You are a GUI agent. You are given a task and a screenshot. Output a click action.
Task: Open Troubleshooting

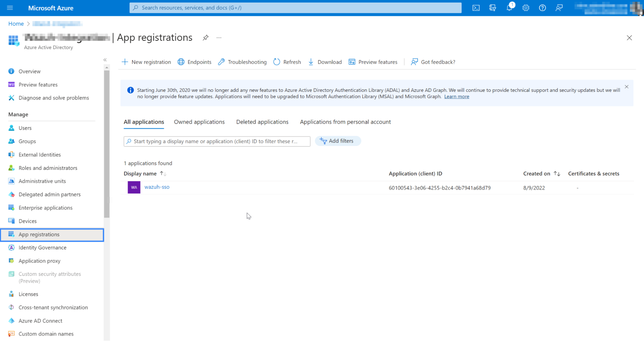pyautogui.click(x=242, y=62)
